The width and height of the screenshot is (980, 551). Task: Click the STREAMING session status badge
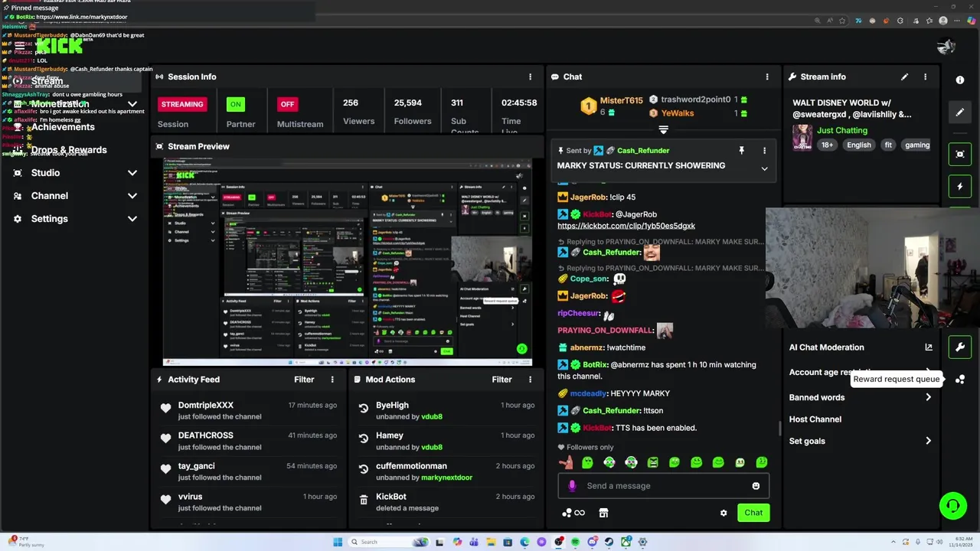[x=182, y=104]
